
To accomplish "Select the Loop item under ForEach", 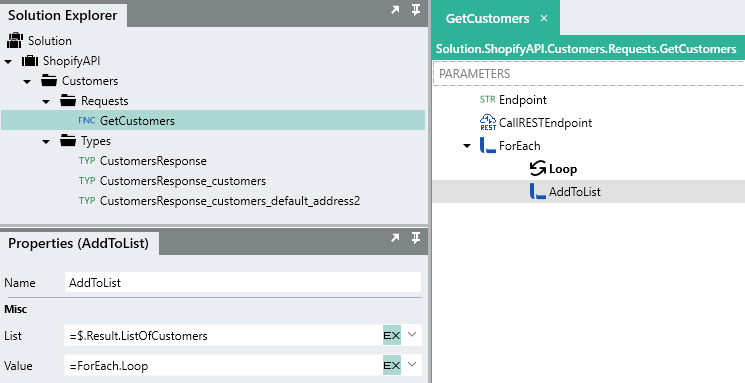I will pyautogui.click(x=563, y=169).
